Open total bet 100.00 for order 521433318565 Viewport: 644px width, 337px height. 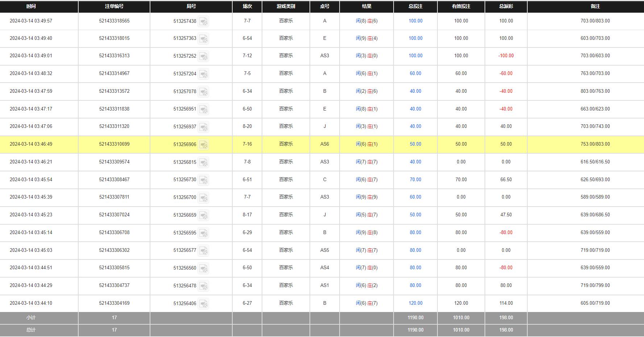point(415,21)
